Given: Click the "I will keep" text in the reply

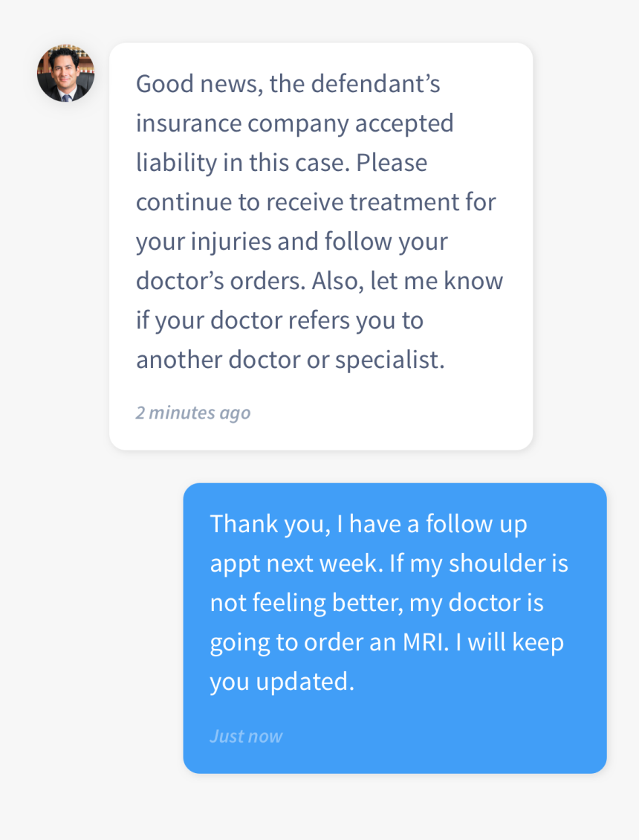Looking at the screenshot, I should click(510, 642).
